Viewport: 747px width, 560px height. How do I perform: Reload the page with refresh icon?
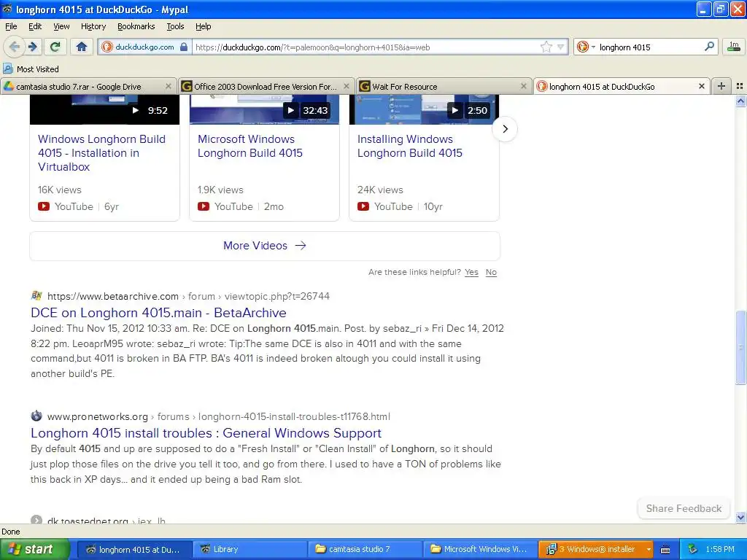tap(55, 47)
